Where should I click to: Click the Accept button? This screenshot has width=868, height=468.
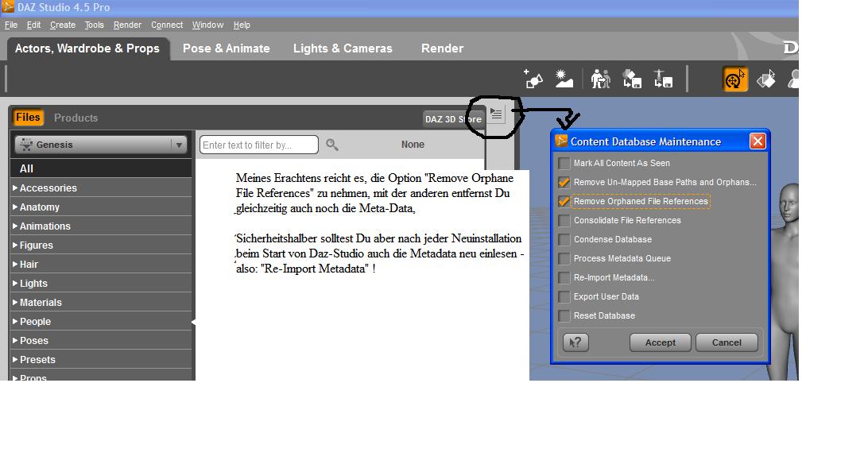tap(661, 342)
